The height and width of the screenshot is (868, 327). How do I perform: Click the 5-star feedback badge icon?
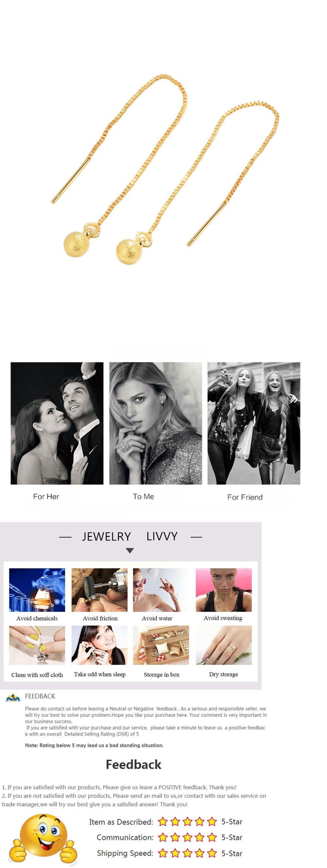click(13, 698)
